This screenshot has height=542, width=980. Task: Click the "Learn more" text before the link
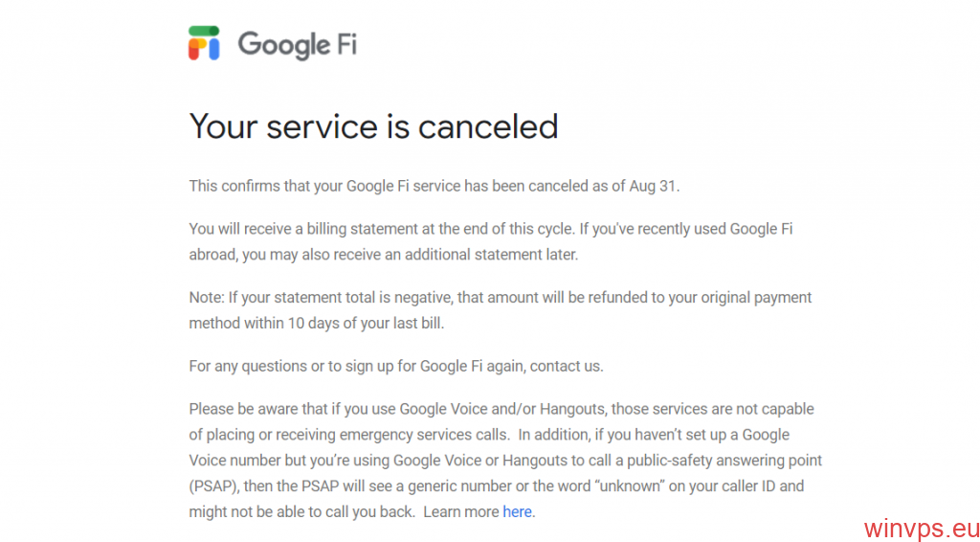pyautogui.click(x=461, y=512)
